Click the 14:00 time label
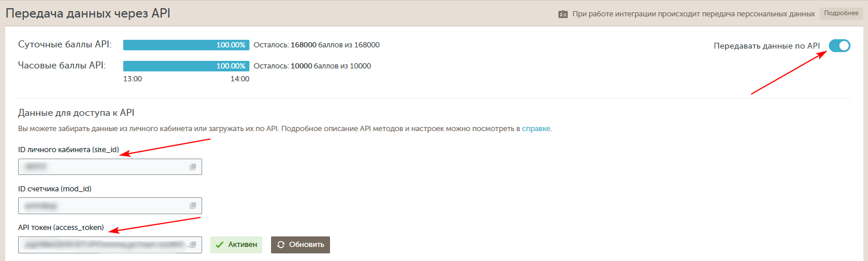 coord(240,79)
